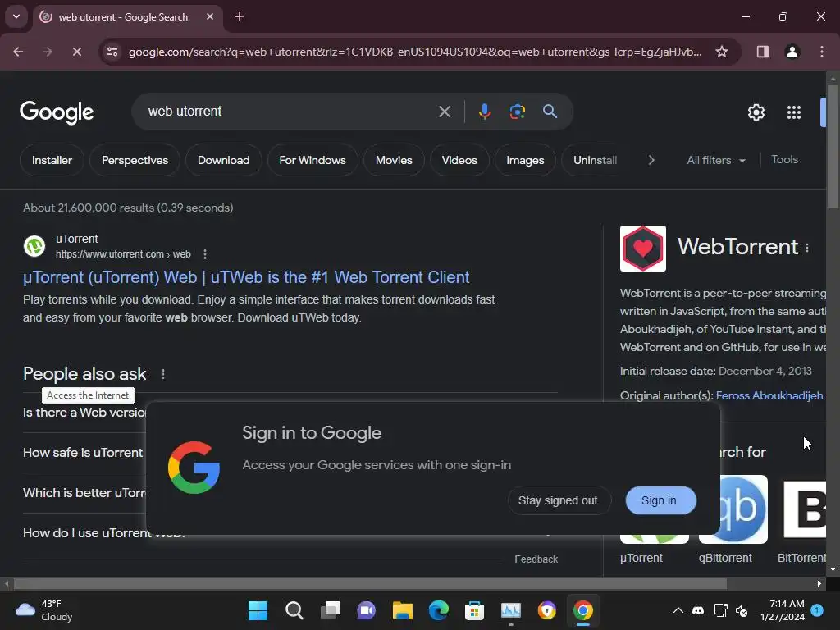Open Task View on the taskbar

coord(330,610)
